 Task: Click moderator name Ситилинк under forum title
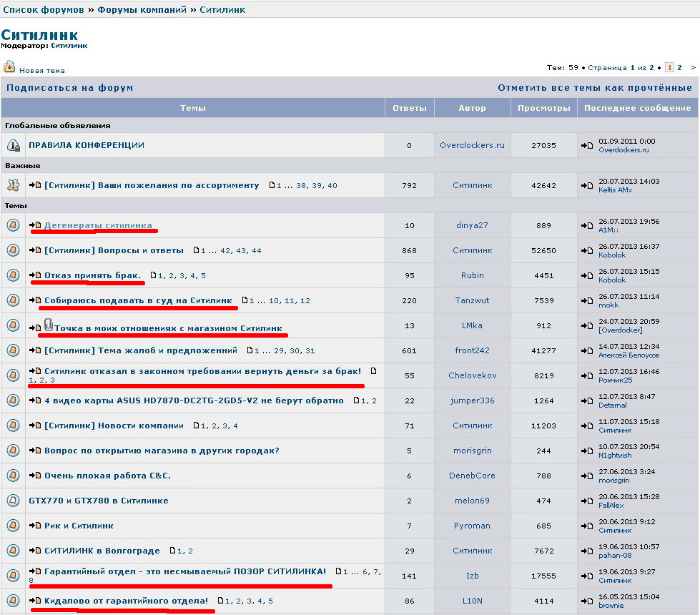click(x=69, y=46)
